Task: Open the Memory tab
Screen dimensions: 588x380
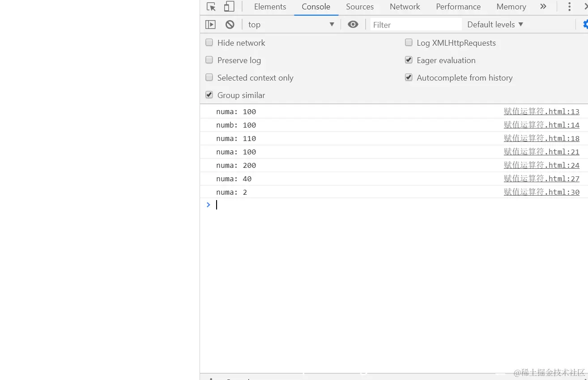Action: [511, 7]
